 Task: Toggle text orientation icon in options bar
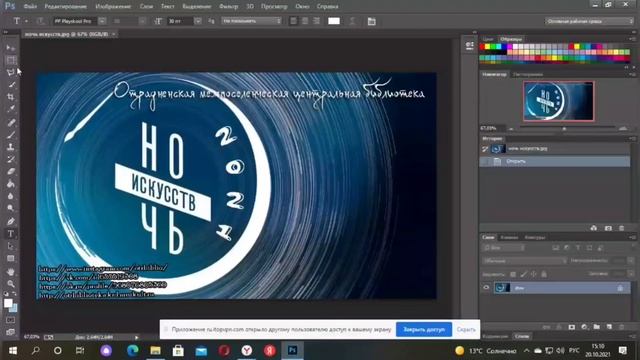pyautogui.click(x=41, y=21)
